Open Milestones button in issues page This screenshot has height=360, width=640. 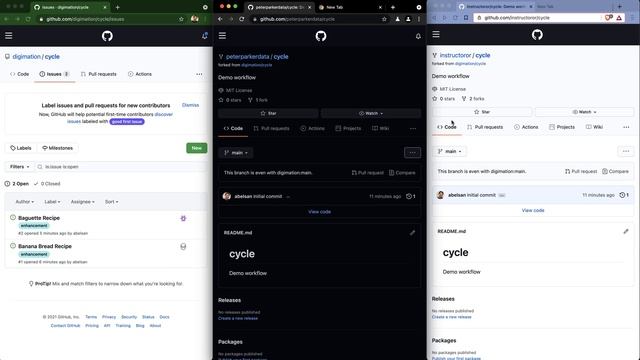pos(58,148)
